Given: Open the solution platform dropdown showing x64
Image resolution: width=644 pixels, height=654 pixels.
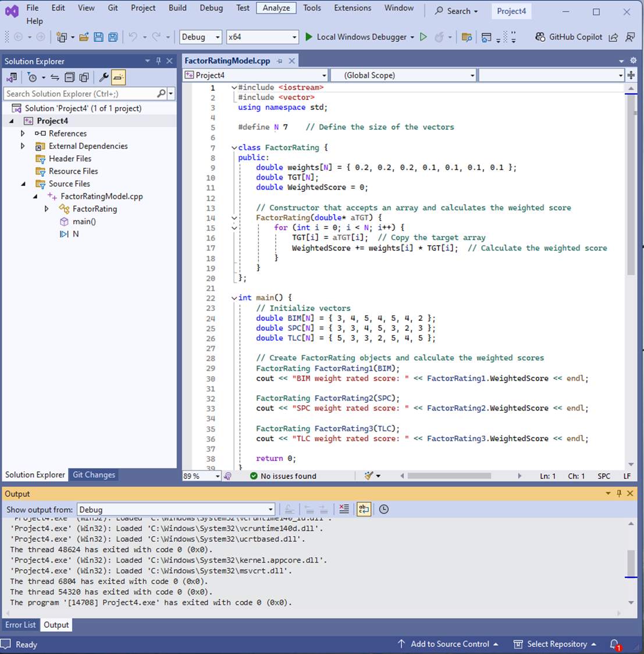Looking at the screenshot, I should click(x=262, y=37).
